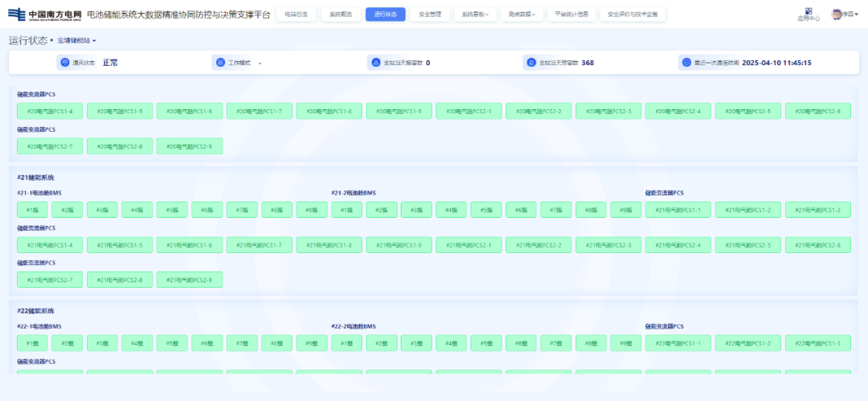
Task: Go to the 平台统计信息 tab
Action: pos(571,14)
